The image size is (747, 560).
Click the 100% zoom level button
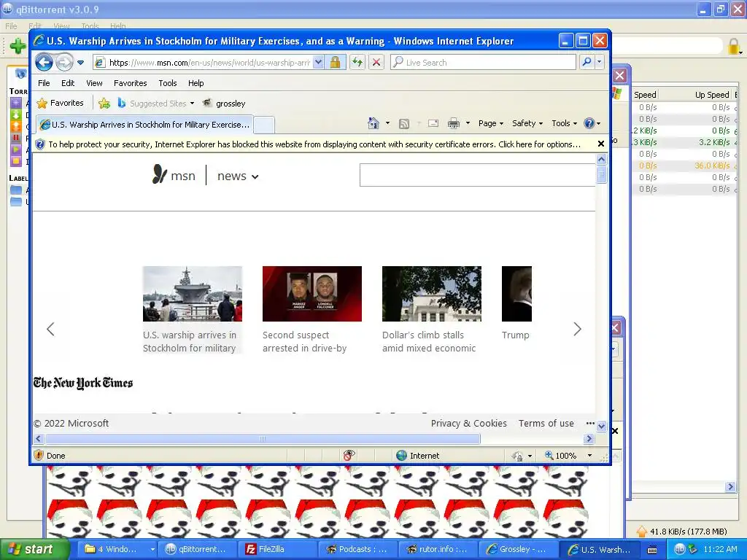point(561,456)
